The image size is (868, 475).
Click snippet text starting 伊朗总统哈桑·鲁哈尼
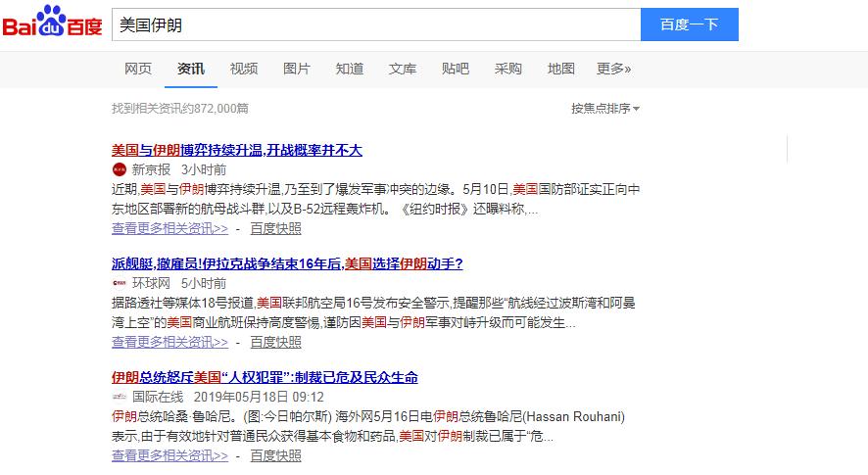[368, 426]
